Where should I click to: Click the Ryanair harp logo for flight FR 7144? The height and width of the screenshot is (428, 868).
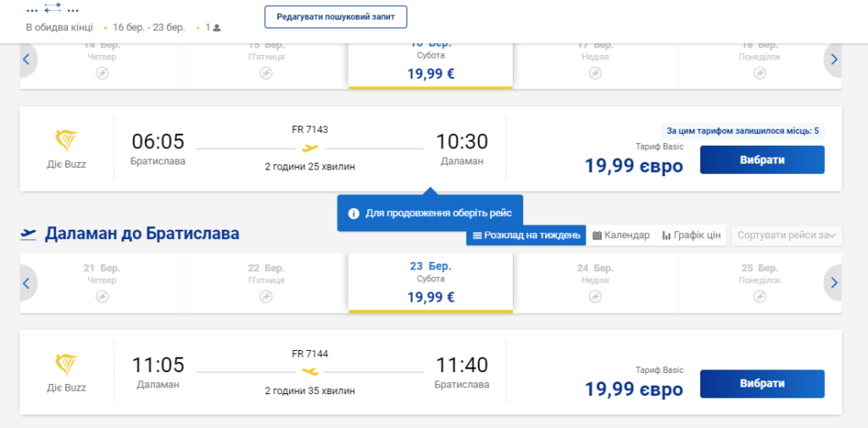point(66,365)
